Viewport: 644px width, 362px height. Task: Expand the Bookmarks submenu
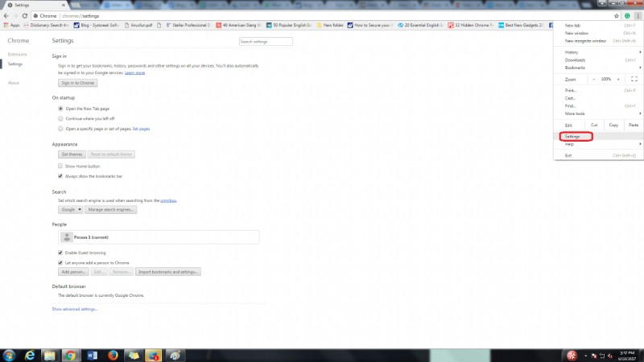tap(599, 68)
